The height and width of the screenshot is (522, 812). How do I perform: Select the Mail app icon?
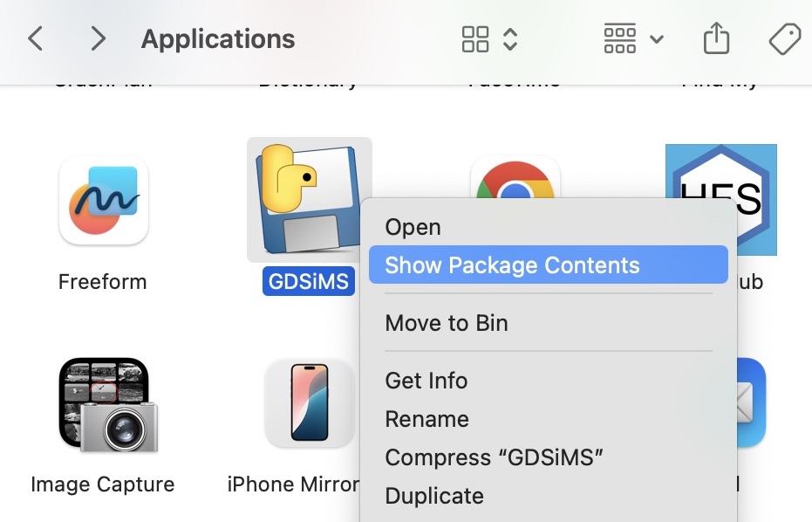point(750,402)
